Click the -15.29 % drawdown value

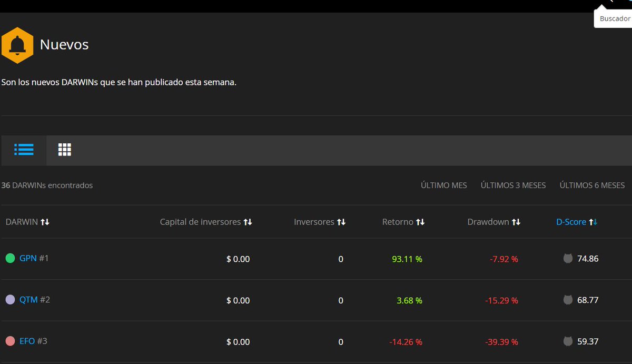502,300
